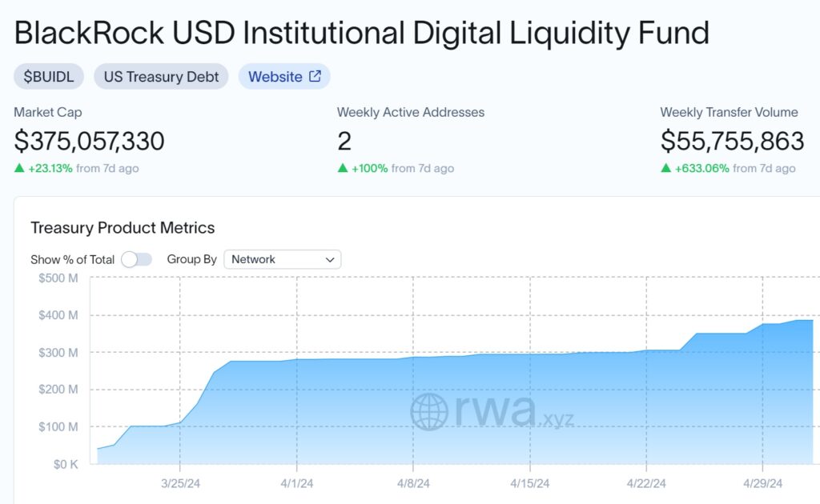Click the $400 M y-axis label
The width and height of the screenshot is (820, 504).
[58, 315]
